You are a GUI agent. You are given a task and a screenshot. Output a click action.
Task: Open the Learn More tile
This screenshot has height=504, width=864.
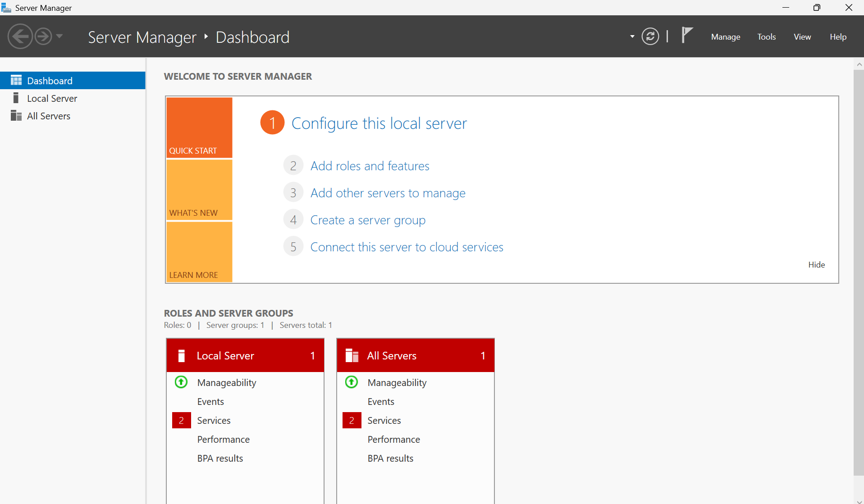(199, 252)
